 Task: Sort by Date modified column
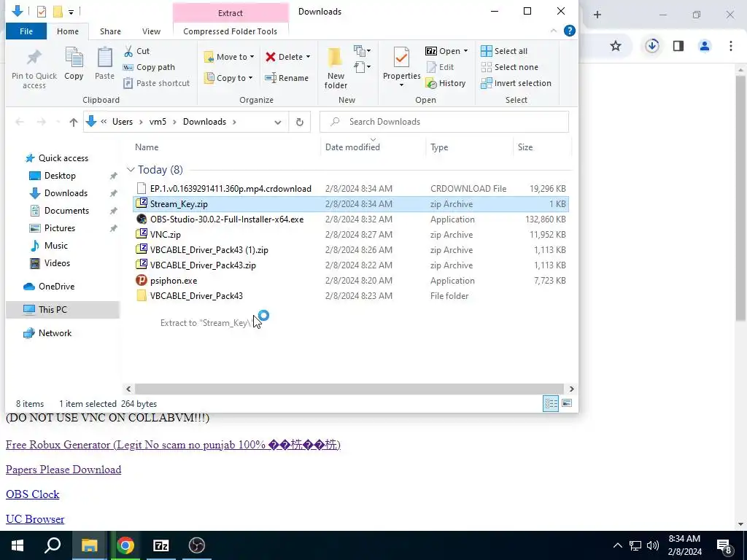point(352,147)
